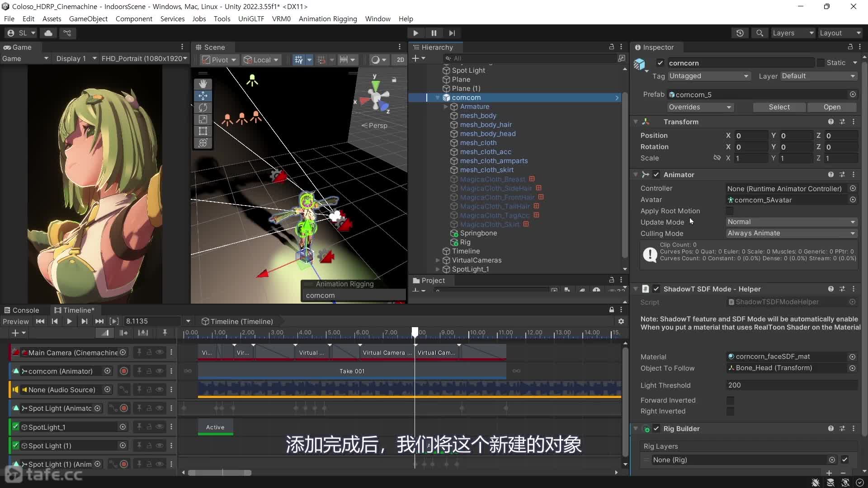The height and width of the screenshot is (488, 868).
Task: Click the Select button under the corncorn prefab
Action: (x=779, y=107)
